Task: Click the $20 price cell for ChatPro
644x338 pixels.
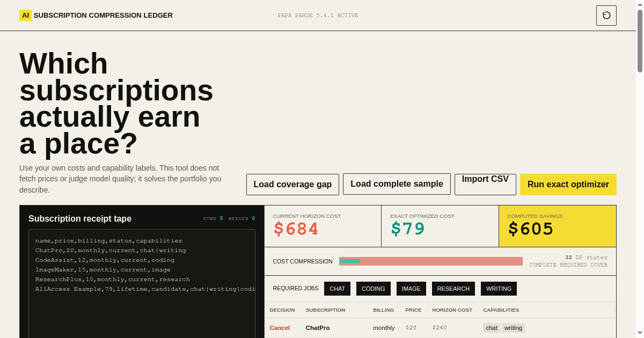Action: pos(411,328)
